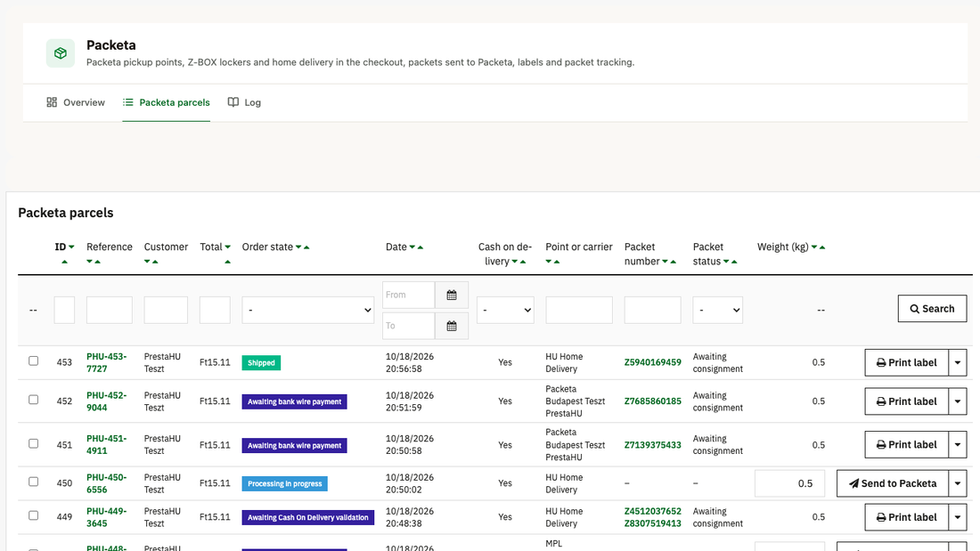Screen dimensions: 980x551
Task: Sort Total column descending arrow
Action: [227, 247]
